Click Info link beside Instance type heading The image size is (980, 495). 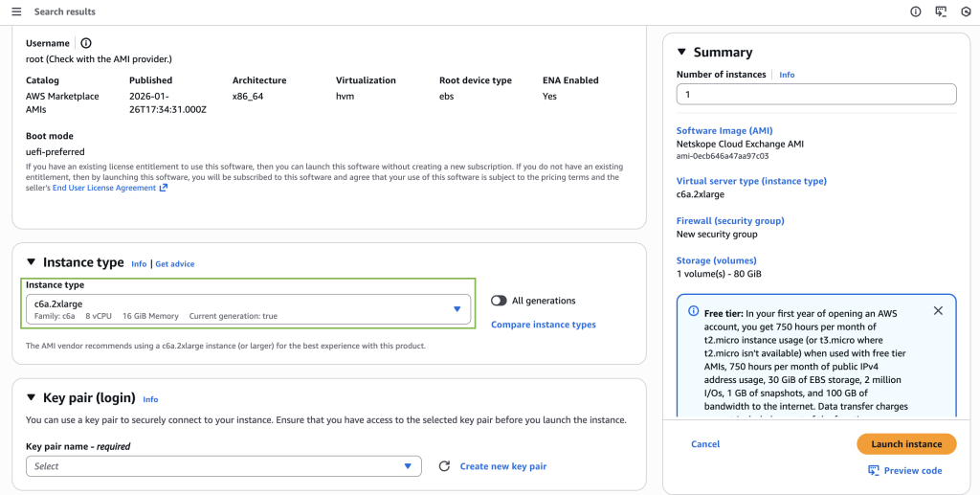coord(139,264)
